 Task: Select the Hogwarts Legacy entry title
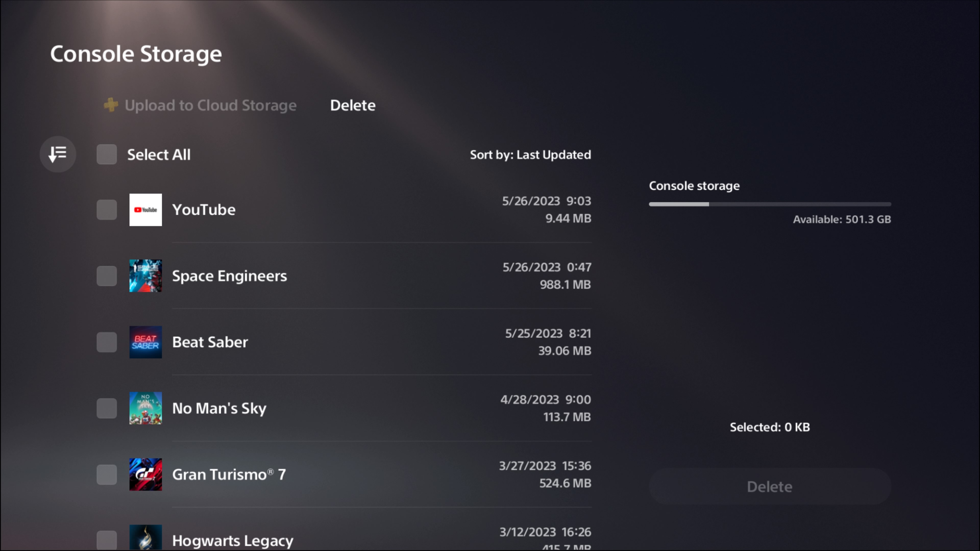[x=232, y=540]
